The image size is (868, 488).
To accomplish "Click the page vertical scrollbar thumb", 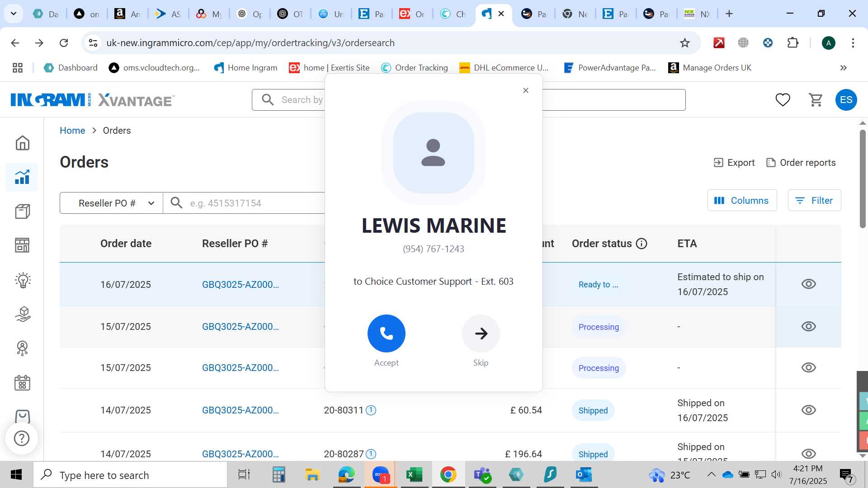I will tap(863, 179).
